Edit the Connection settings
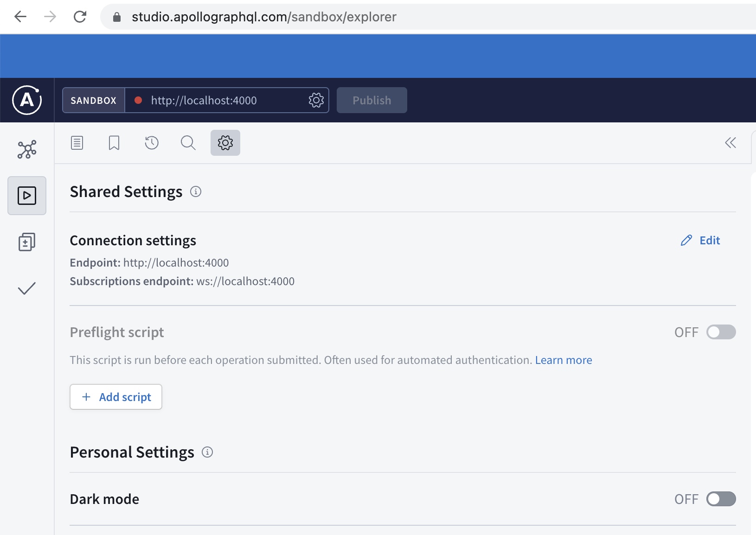The width and height of the screenshot is (756, 535). [700, 240]
